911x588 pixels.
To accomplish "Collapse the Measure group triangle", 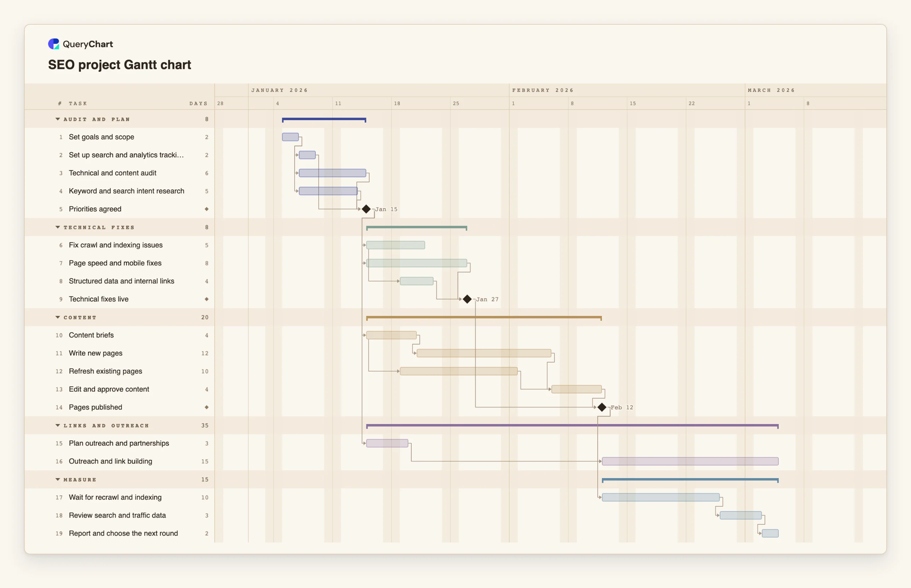I will (x=58, y=480).
